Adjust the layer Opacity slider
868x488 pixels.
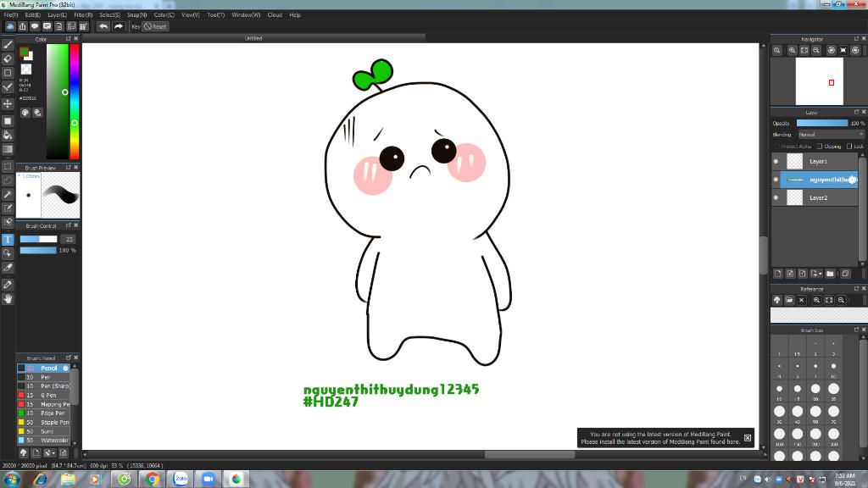click(821, 123)
